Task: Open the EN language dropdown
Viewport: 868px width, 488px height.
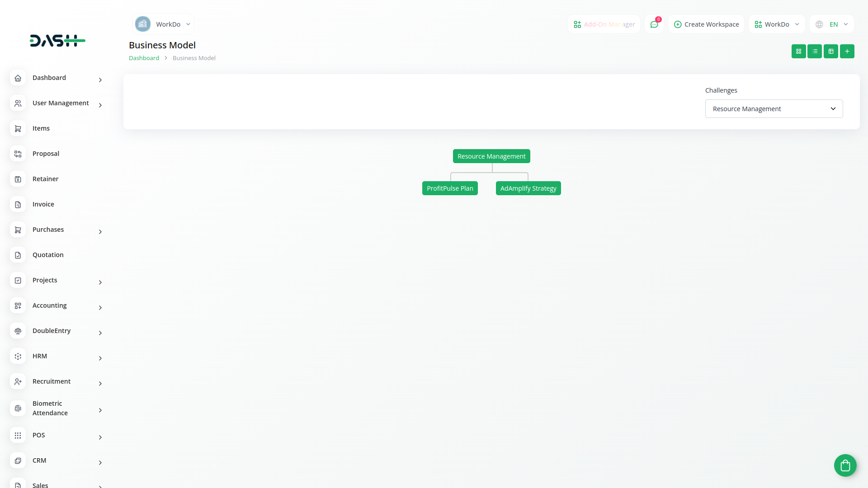Action: point(832,24)
